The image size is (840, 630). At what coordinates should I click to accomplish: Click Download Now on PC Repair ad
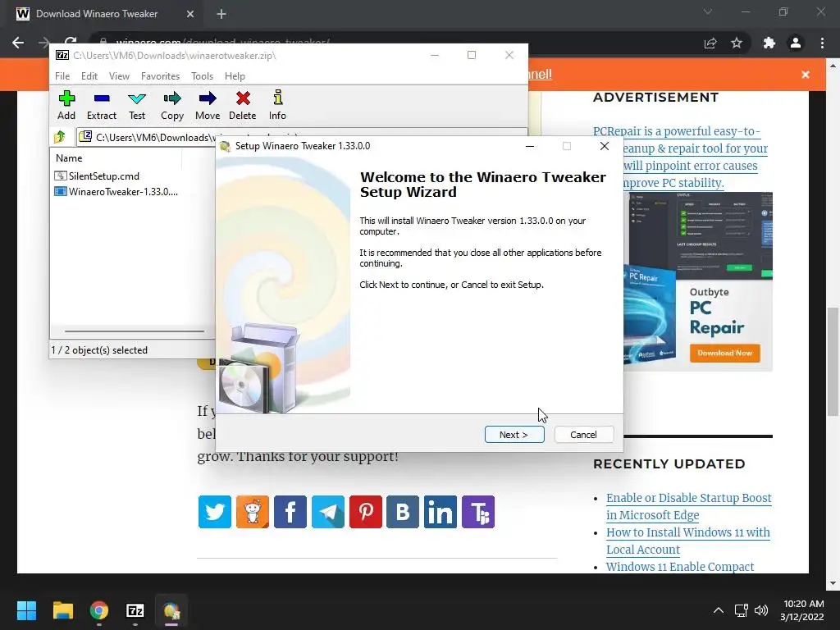[725, 353]
